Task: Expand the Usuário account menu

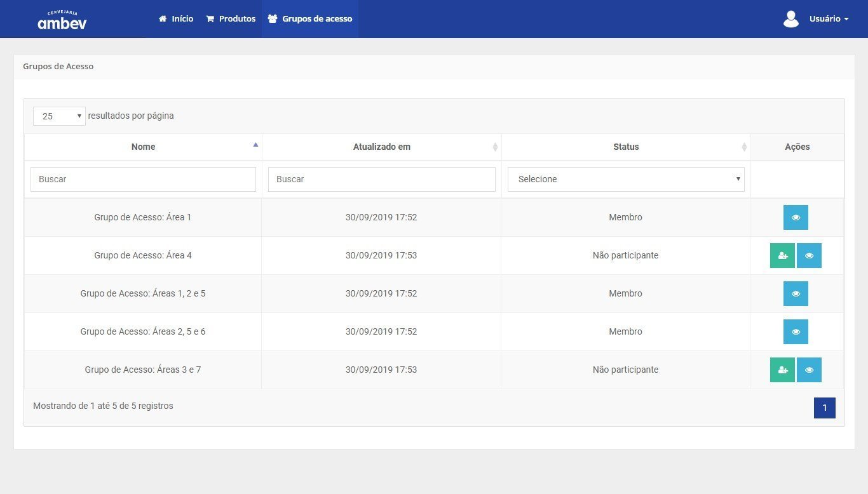Action: pos(828,19)
